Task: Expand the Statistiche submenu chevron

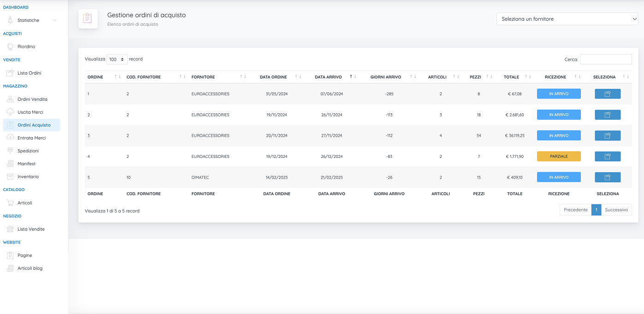Action: pyautogui.click(x=55, y=20)
